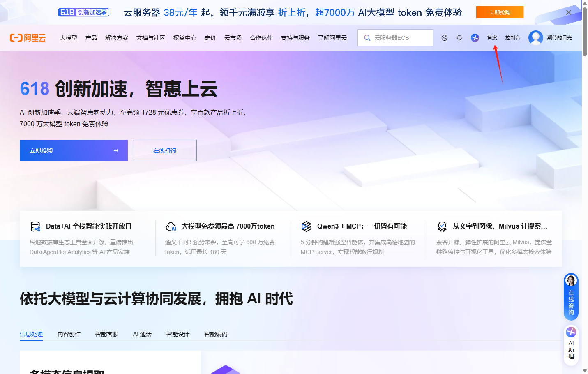Open the Data+AI 全栈智能实践开放日 card title

coord(89,226)
